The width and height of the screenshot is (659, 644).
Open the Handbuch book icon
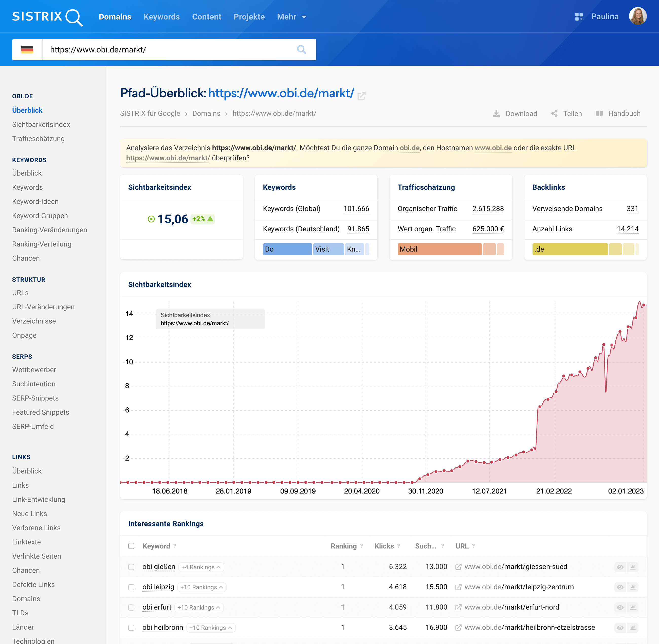(599, 114)
